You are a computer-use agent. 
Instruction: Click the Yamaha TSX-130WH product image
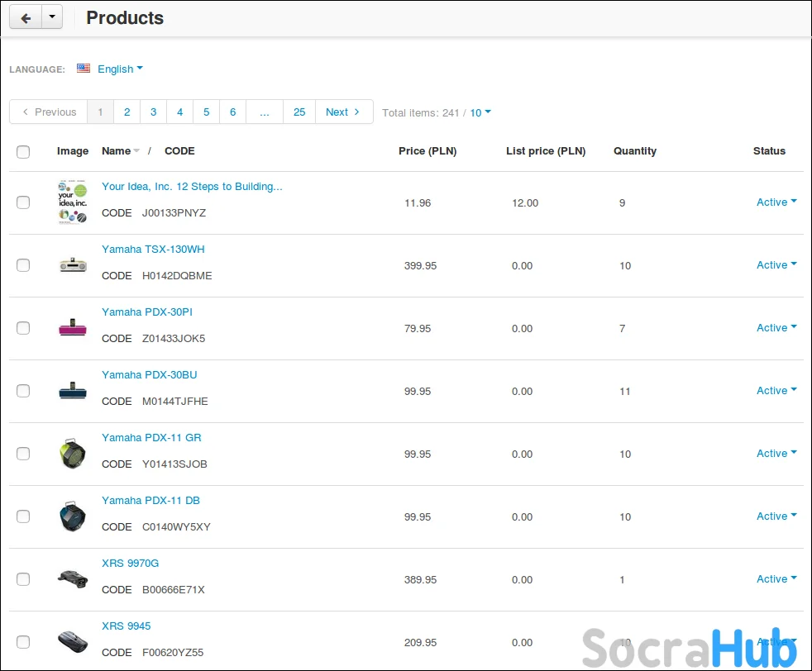coord(72,265)
